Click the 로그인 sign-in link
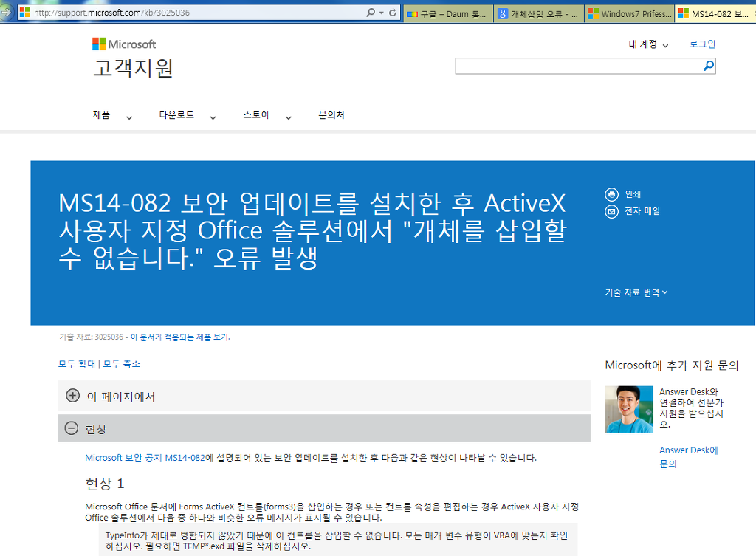 coord(702,44)
